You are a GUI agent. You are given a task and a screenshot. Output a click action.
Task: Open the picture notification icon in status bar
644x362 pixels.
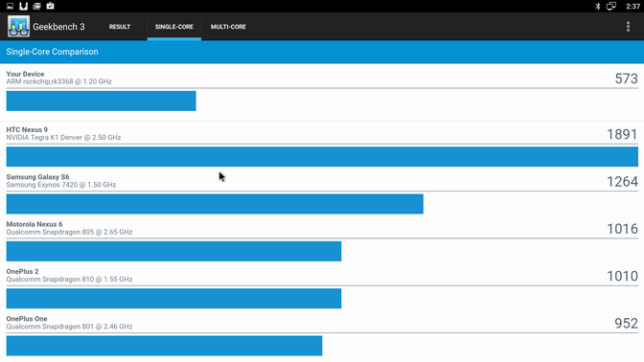click(x=10, y=6)
